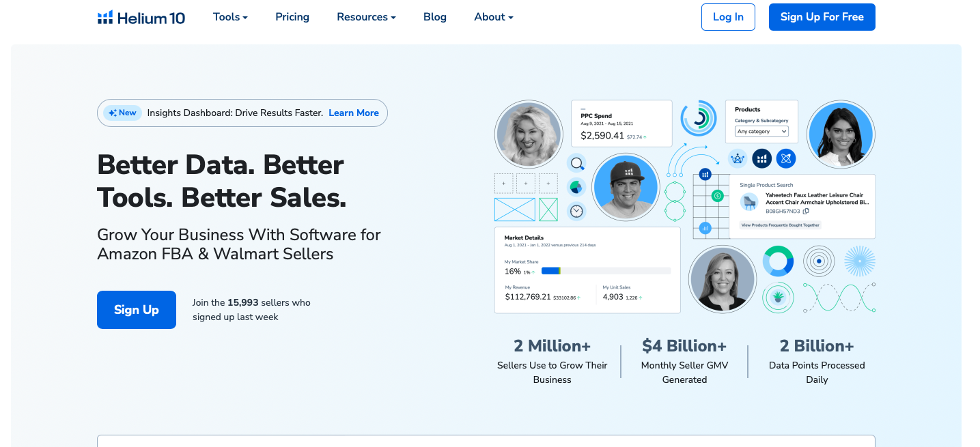Click the chair product thumbnail
This screenshot has width=980, height=447.
coord(750,202)
